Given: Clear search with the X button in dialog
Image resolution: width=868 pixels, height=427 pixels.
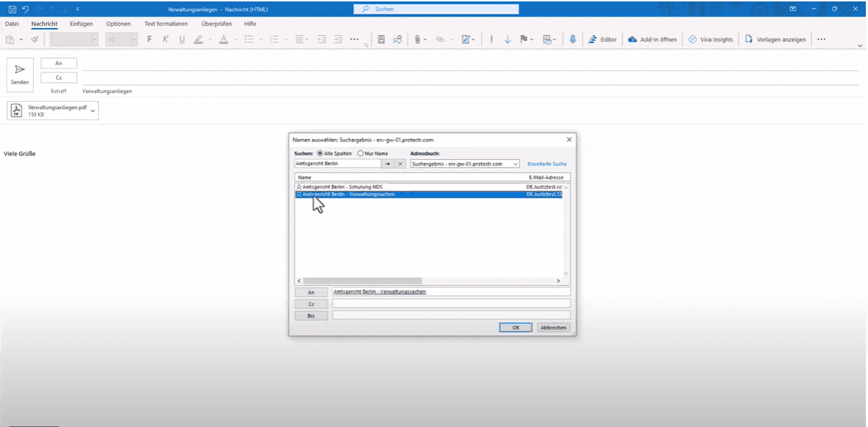Looking at the screenshot, I should click(400, 164).
